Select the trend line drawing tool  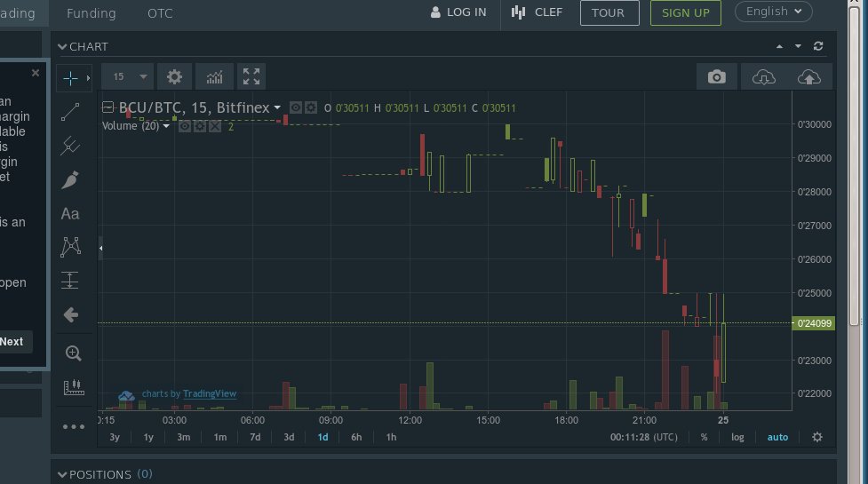[x=70, y=112]
